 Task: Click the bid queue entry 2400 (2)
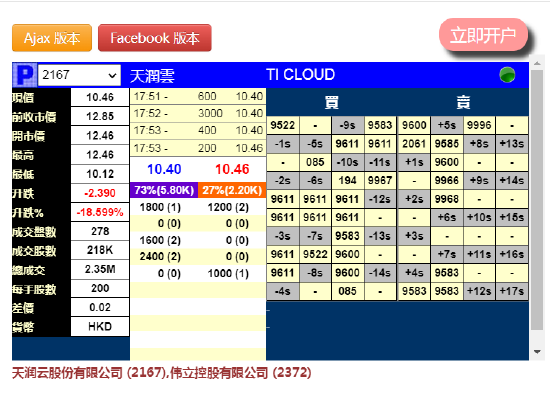click(x=160, y=257)
